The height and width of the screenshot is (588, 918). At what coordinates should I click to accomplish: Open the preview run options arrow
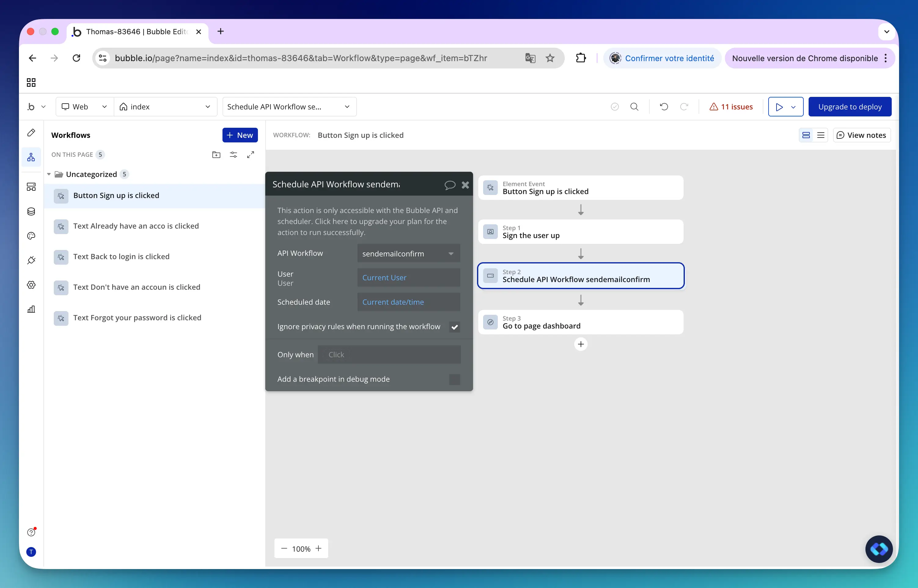(x=794, y=107)
